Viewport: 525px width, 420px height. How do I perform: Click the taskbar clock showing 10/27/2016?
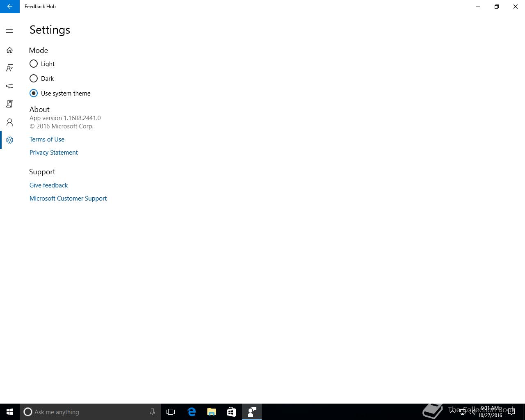click(490, 412)
